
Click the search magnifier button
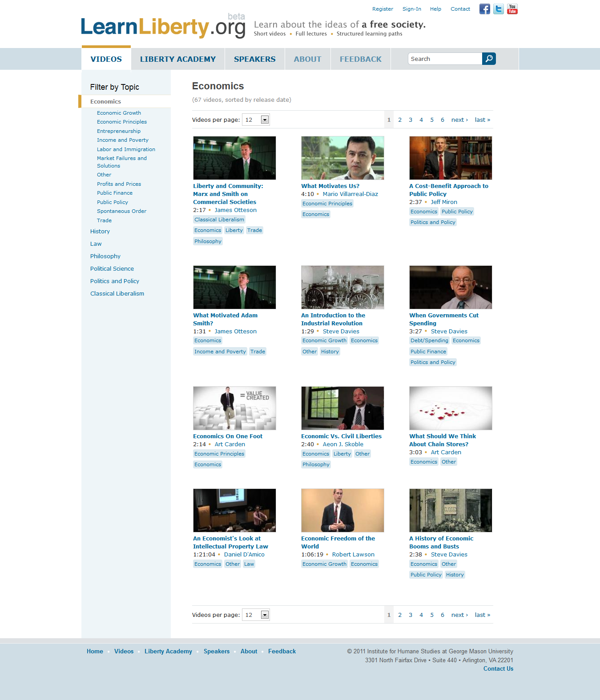pyautogui.click(x=489, y=59)
